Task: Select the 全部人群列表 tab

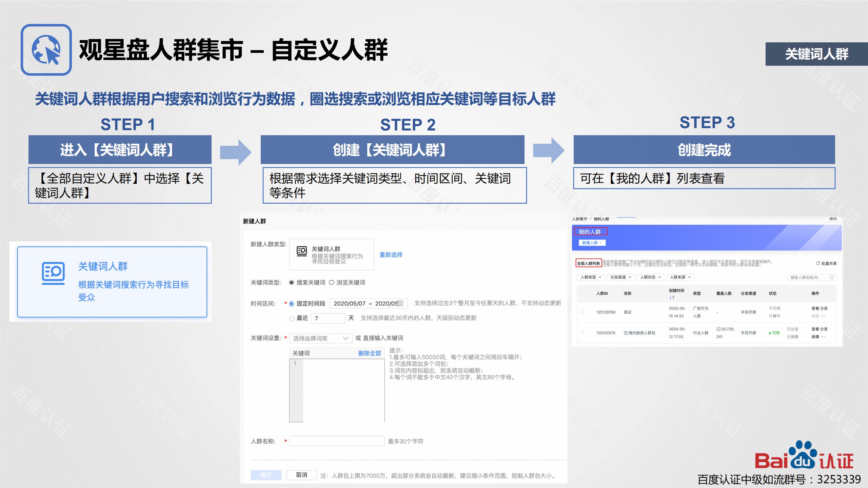Action: (589, 263)
